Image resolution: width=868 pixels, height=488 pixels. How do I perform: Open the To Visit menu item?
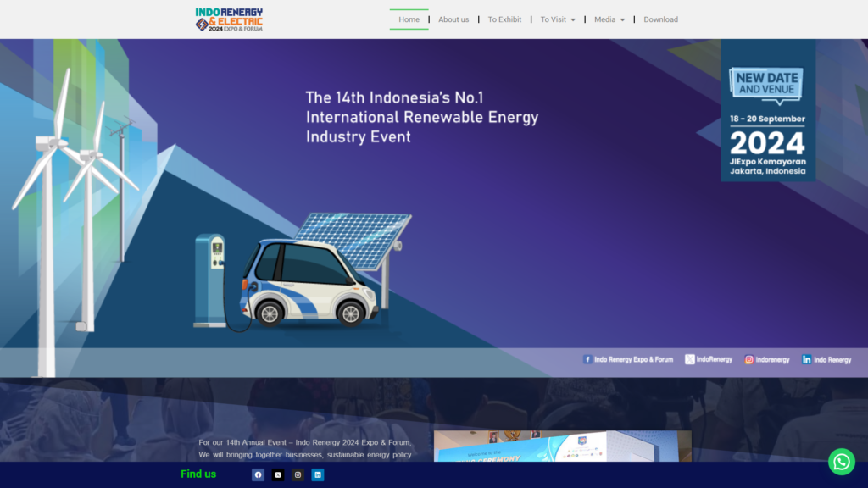[x=554, y=19]
